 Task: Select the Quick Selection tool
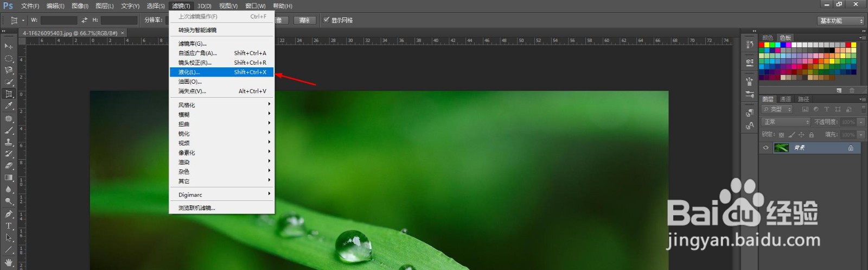click(9, 82)
